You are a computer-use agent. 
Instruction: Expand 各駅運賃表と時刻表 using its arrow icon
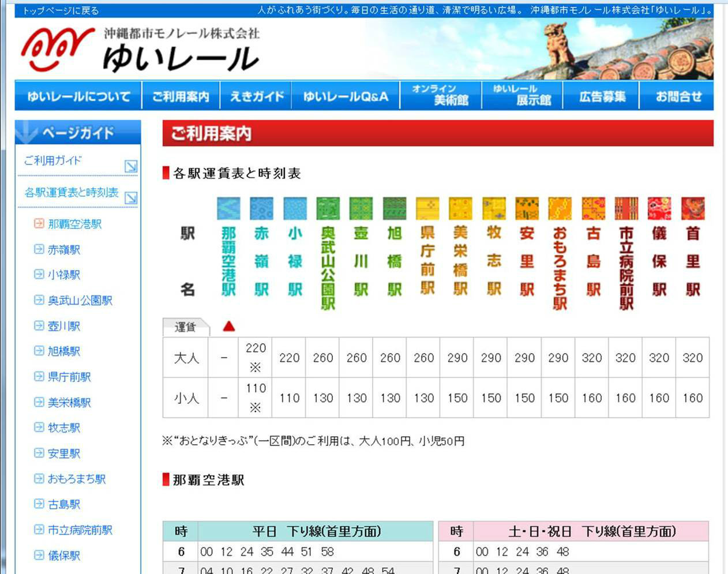tap(131, 198)
